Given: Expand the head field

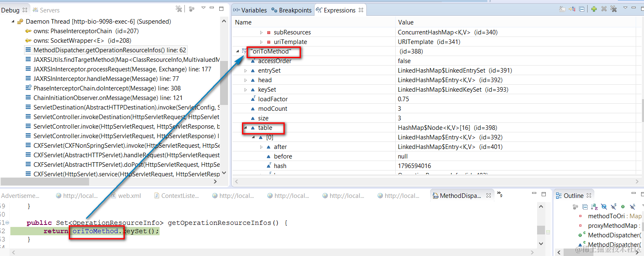Looking at the screenshot, I should pyautogui.click(x=245, y=80).
